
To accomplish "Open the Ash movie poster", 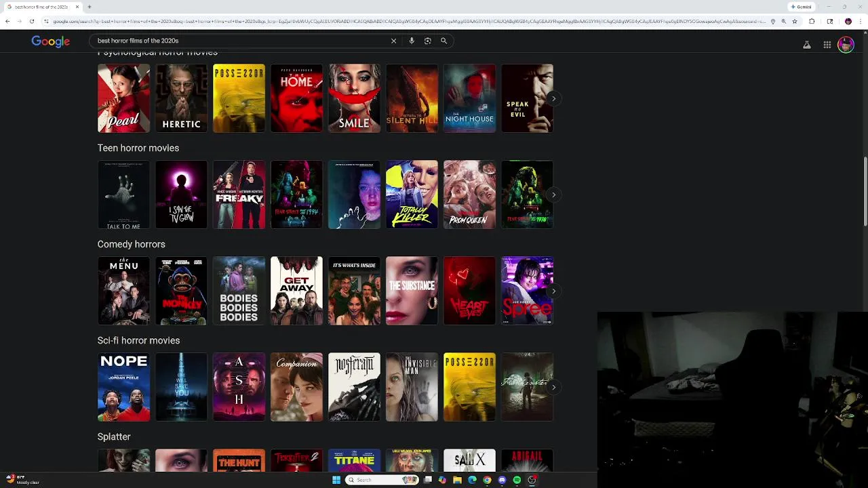I will click(x=239, y=387).
